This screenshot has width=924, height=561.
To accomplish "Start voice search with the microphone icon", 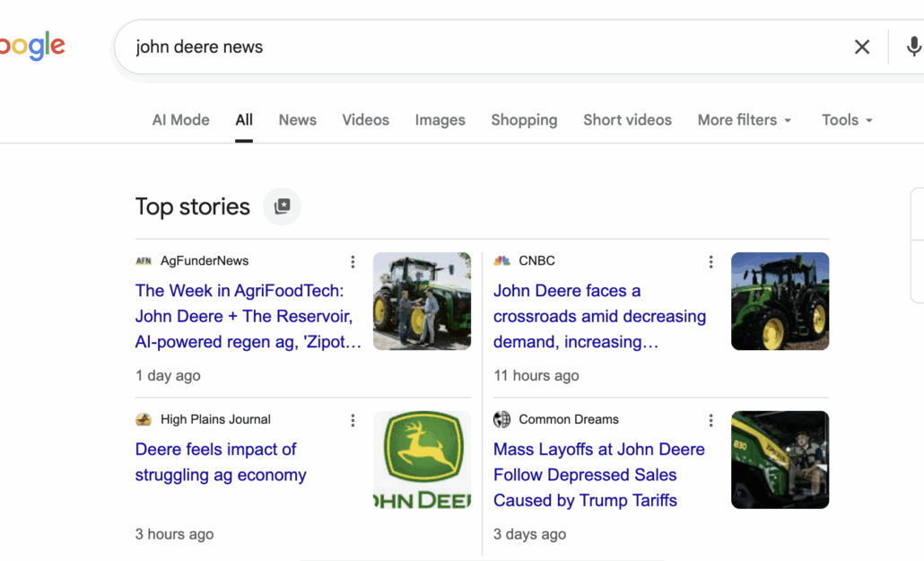I will coord(912,48).
